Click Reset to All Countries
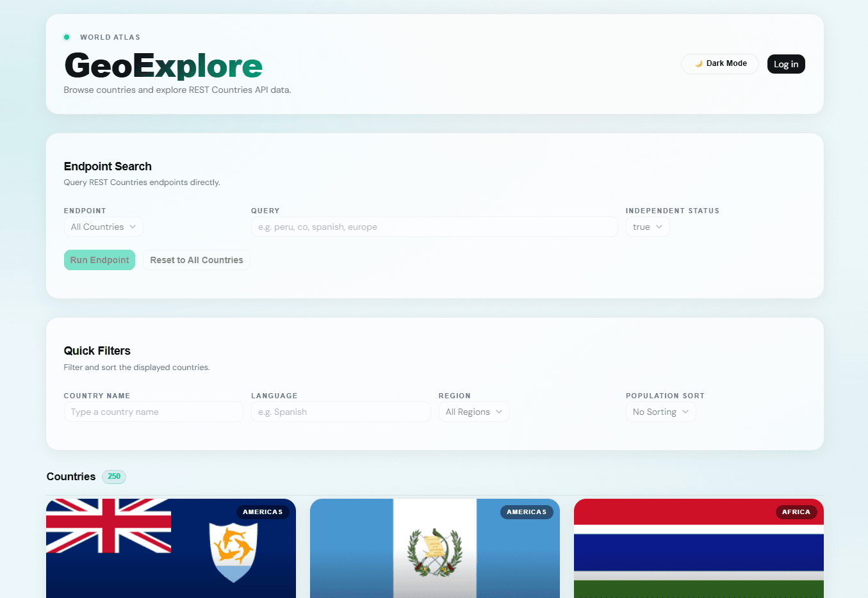This screenshot has height=598, width=868. coord(197,260)
